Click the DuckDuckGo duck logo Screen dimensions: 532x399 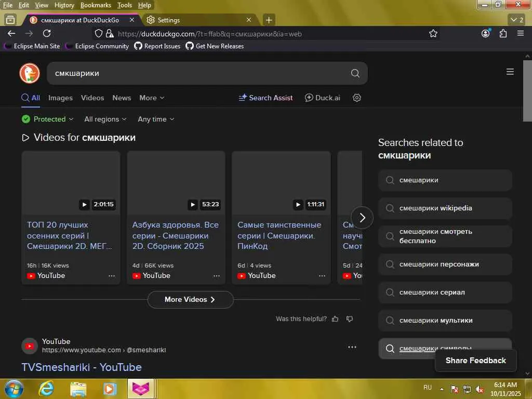tap(30, 73)
